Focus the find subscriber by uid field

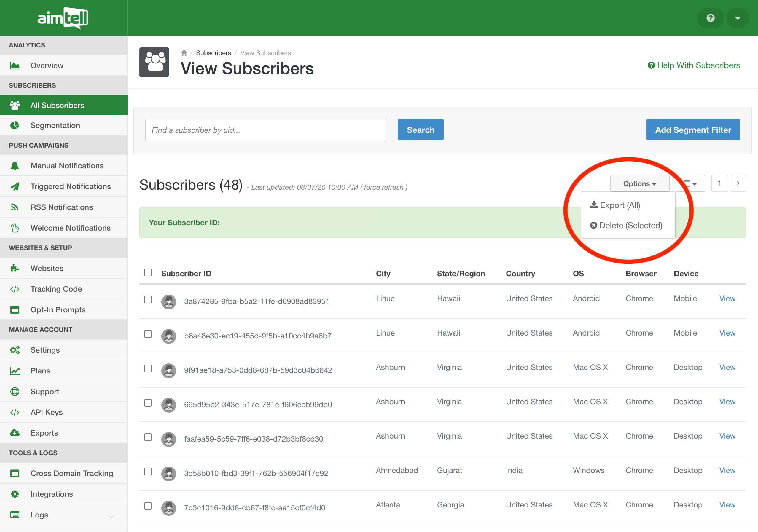pos(265,130)
